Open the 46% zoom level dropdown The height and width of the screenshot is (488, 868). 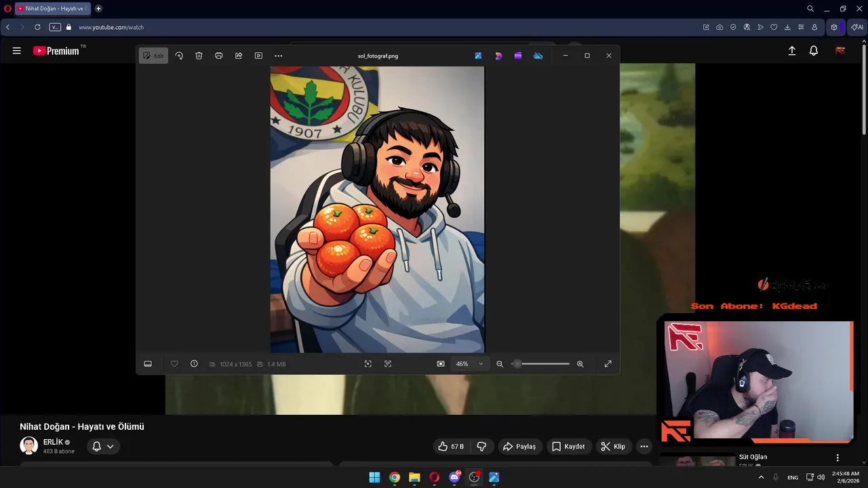click(470, 364)
